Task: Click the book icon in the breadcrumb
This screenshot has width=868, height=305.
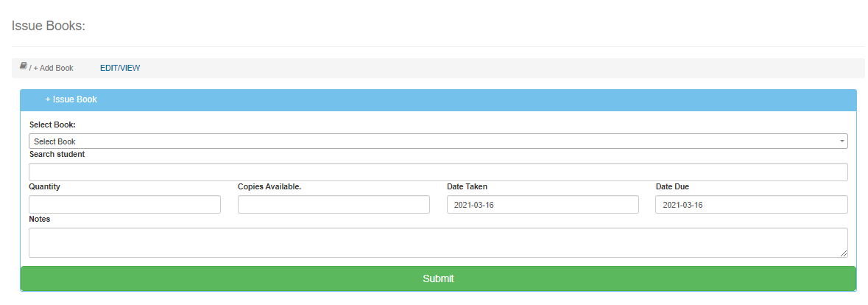Action: pos(24,67)
